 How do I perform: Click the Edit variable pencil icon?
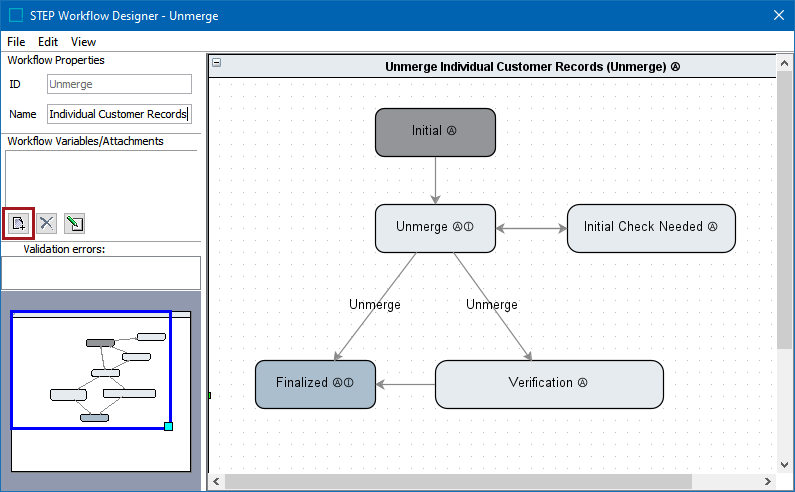pos(75,223)
